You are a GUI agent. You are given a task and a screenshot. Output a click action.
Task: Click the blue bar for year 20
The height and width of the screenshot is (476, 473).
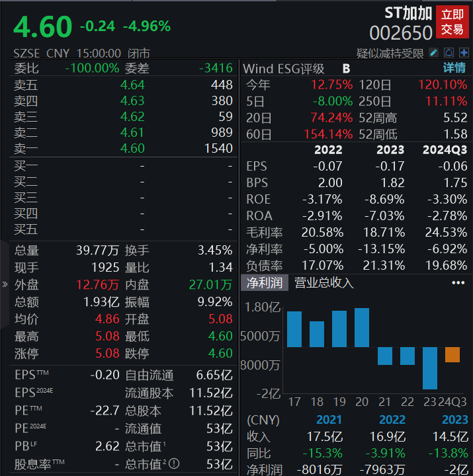click(x=362, y=327)
